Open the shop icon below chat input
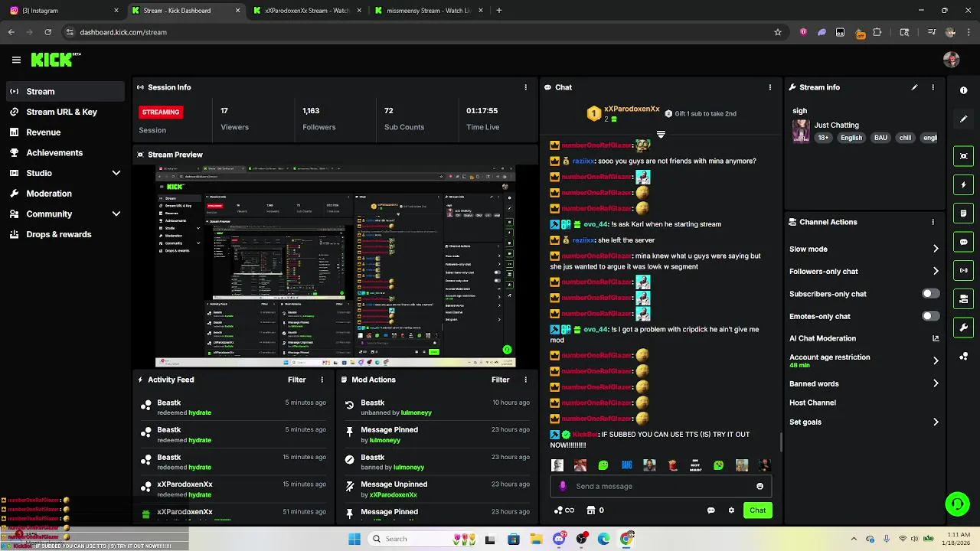980x551 pixels. (x=591, y=510)
